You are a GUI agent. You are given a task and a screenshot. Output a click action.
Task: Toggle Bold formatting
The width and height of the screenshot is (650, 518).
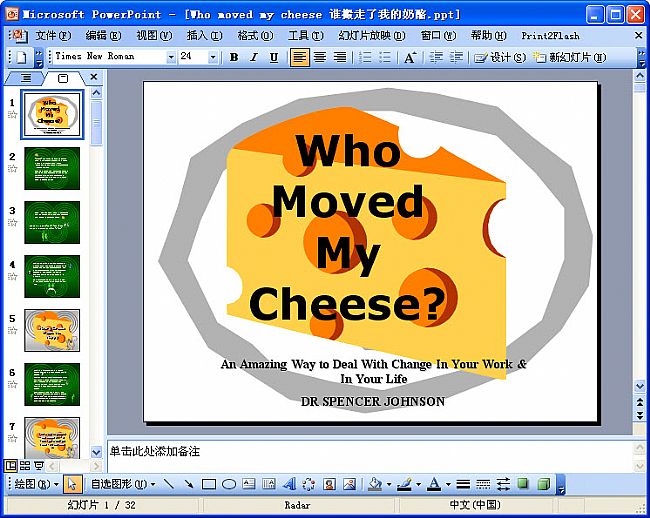[x=234, y=57]
